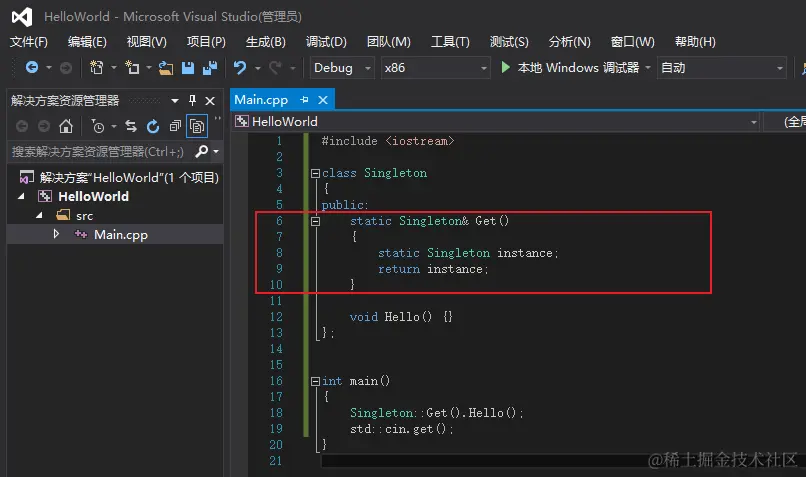
Task: Open the 工具(T) menu
Action: 450,42
